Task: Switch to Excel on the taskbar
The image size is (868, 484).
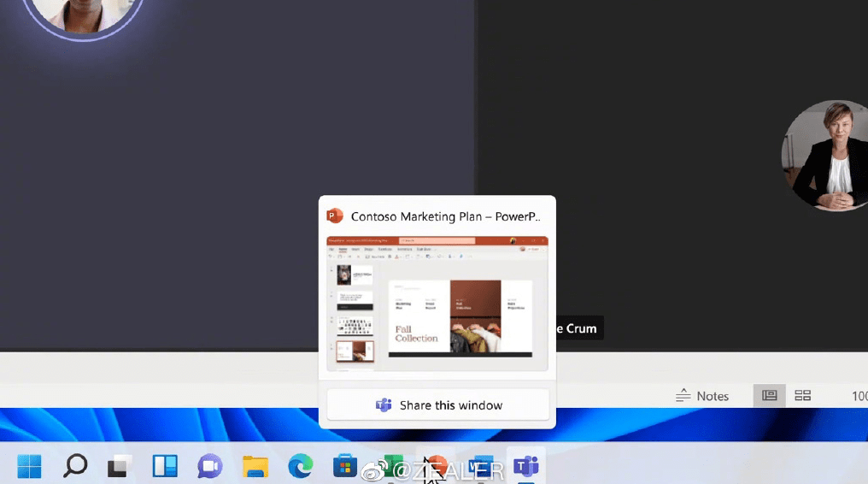Action: tap(391, 466)
